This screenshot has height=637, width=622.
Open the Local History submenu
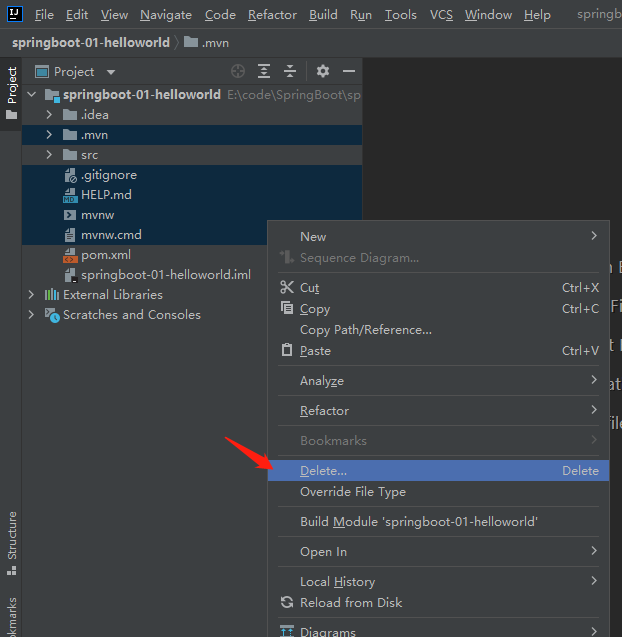[x=438, y=582]
